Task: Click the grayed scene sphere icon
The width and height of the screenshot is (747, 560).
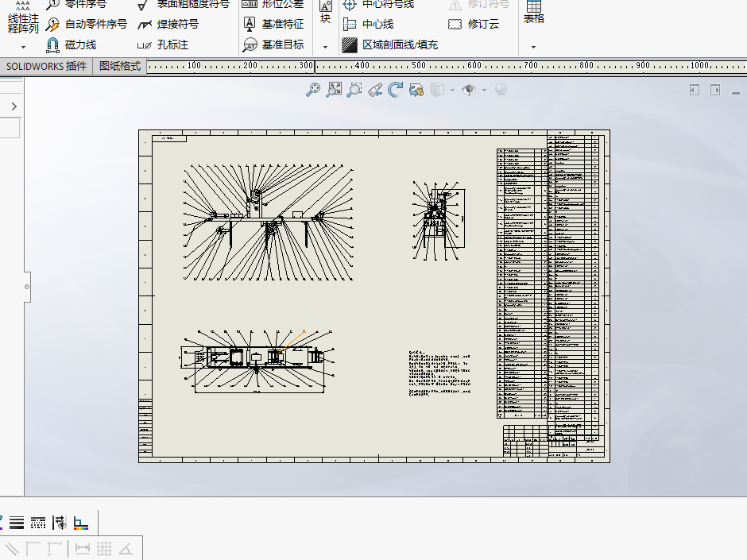Action: [x=501, y=89]
